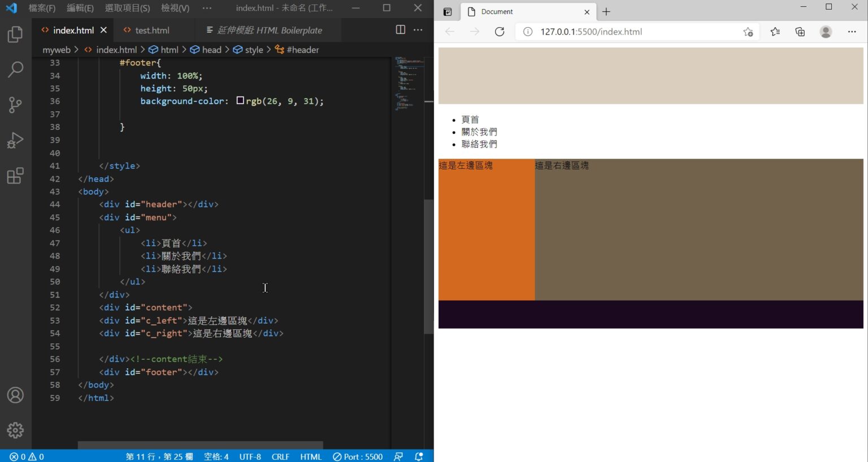
Task: Open the Explorer view in the activity bar
Action: (15, 34)
